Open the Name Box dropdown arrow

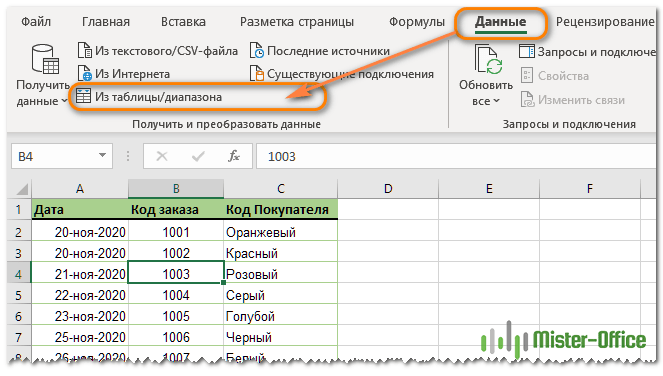tap(102, 156)
